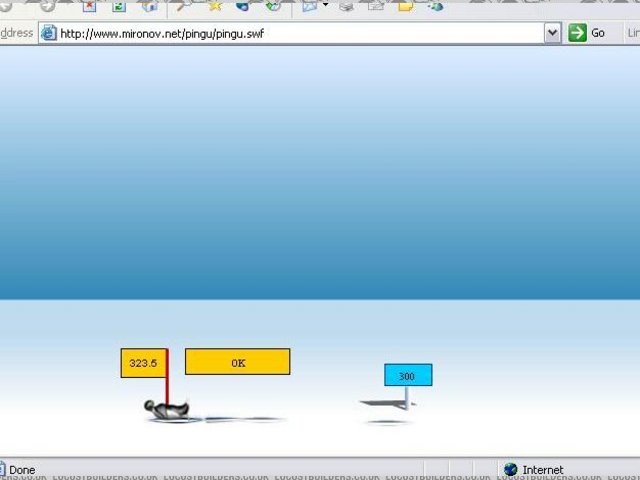
Task: Click the Done page icon in status bar
Action: click(x=2, y=469)
